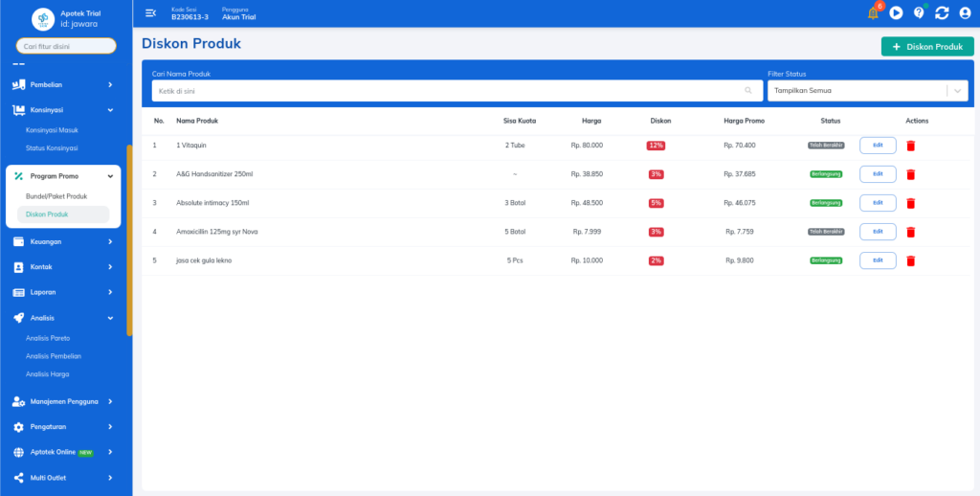The image size is (980, 496).
Task: Click the refresh sync icon
Action: [942, 13]
